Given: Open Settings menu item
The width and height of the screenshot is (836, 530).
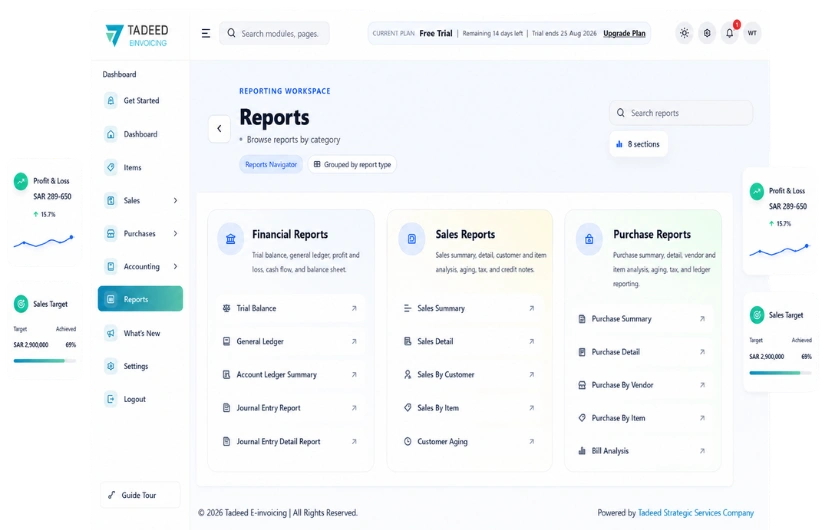Looking at the screenshot, I should click(140, 366).
